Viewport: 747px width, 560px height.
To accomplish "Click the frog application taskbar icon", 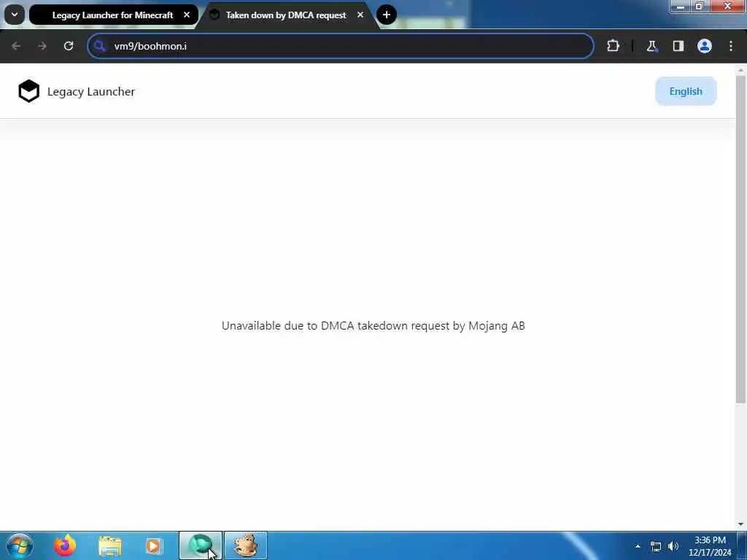I will coord(246,545).
